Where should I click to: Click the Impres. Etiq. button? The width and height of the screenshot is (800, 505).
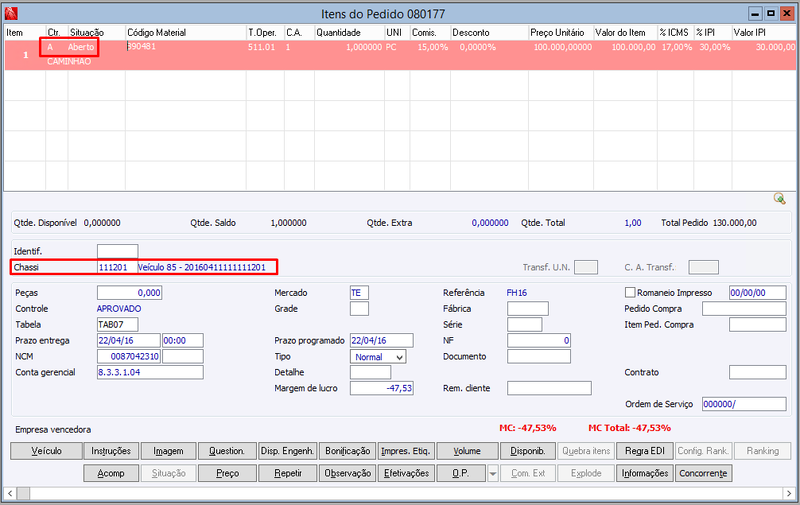coord(406,451)
